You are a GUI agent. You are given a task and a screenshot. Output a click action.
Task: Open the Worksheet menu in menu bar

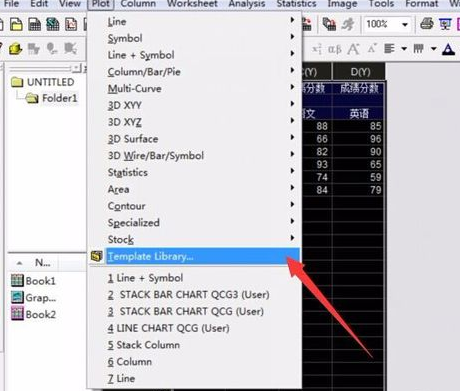192,4
